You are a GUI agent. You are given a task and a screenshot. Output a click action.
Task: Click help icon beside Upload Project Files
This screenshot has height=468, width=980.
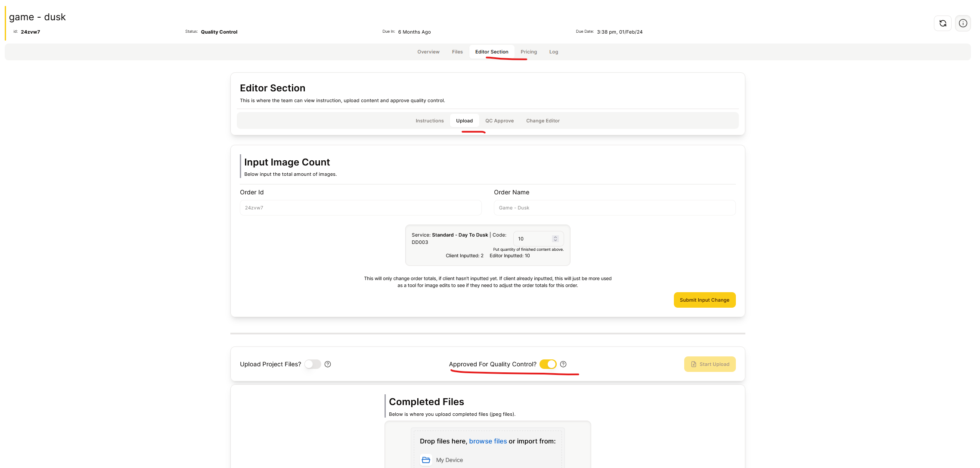pyautogui.click(x=328, y=364)
